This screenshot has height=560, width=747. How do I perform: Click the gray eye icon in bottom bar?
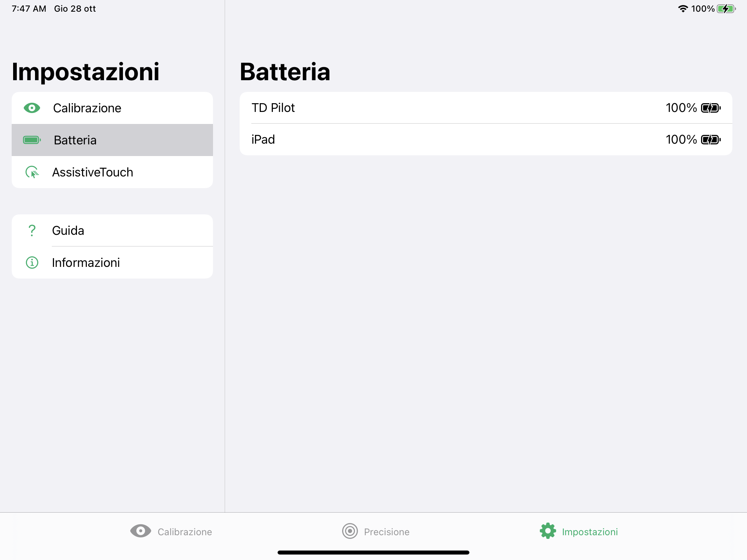click(x=140, y=531)
